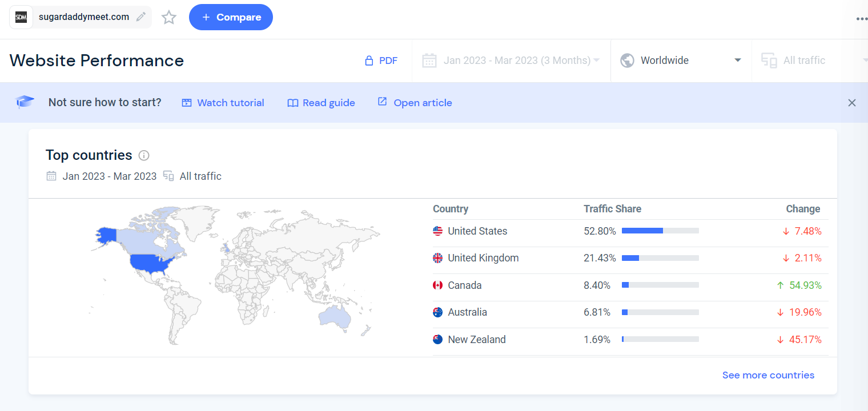The image size is (868, 411).
Task: Open the three-dot more options menu
Action: click(x=861, y=18)
